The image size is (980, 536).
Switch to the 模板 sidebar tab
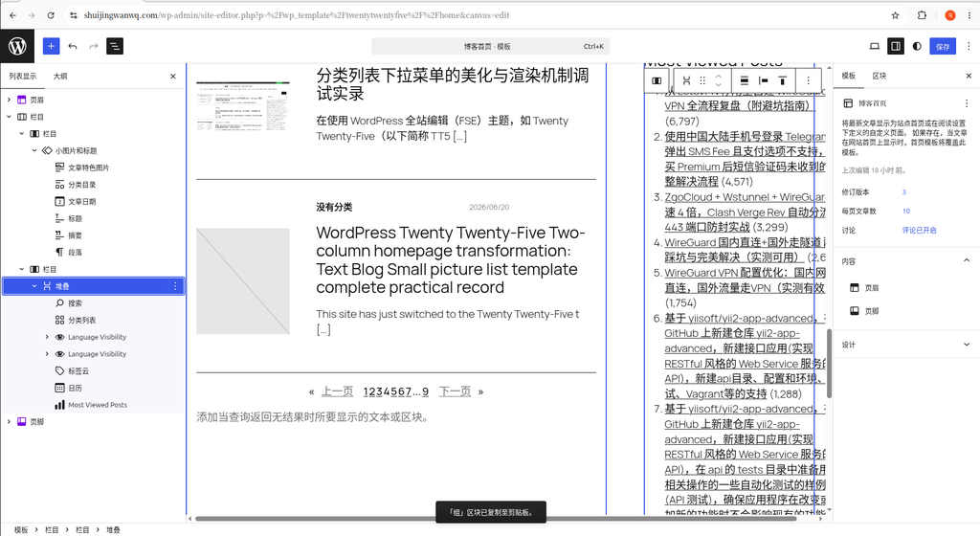pyautogui.click(x=848, y=76)
